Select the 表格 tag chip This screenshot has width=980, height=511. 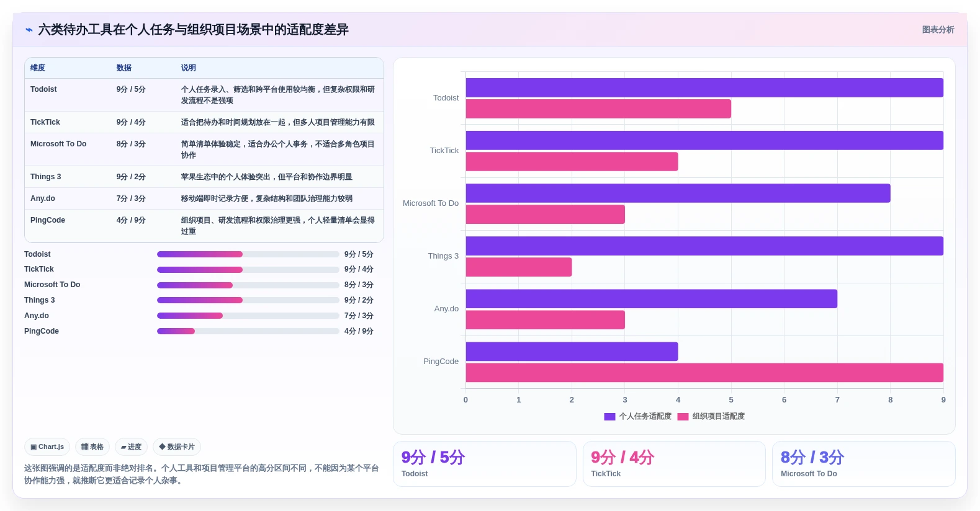pos(92,447)
